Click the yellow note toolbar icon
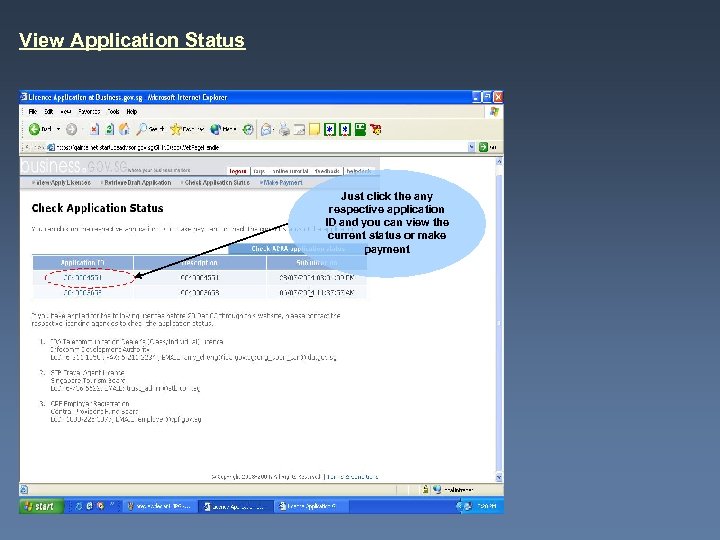 pyautogui.click(x=314, y=129)
